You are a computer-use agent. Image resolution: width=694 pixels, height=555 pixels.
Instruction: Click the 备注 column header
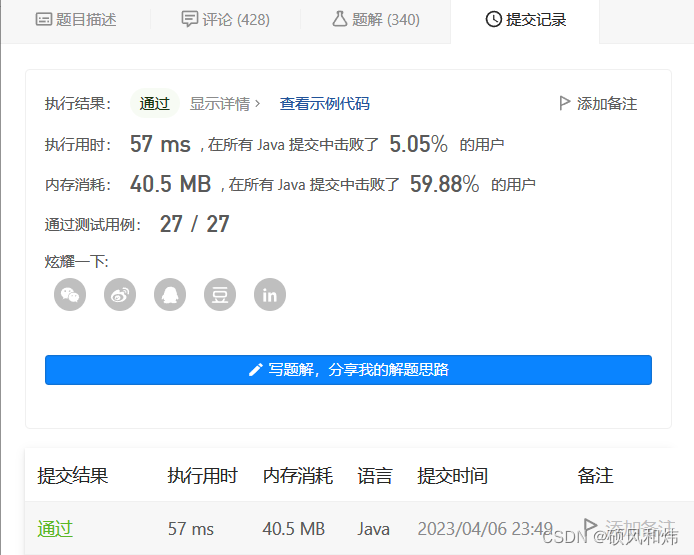point(595,476)
